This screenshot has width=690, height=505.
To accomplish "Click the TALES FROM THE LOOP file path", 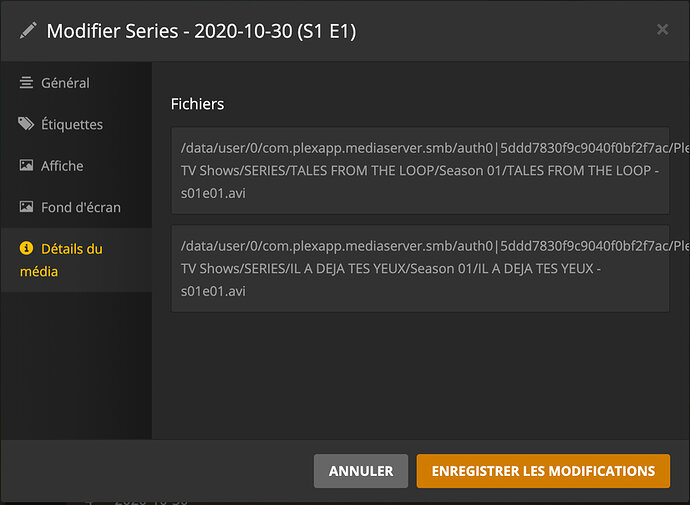I will point(420,171).
